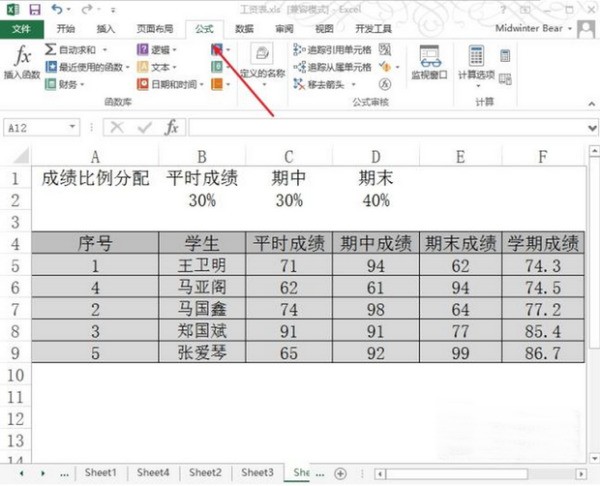
Task: Select the Sheet4 tab
Action: [153, 473]
